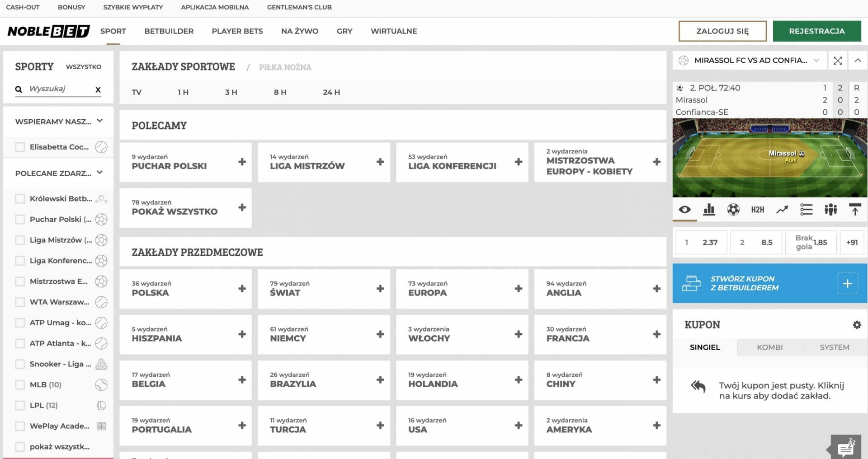
Task: Clear the sports search with the X icon
Action: coord(98,89)
